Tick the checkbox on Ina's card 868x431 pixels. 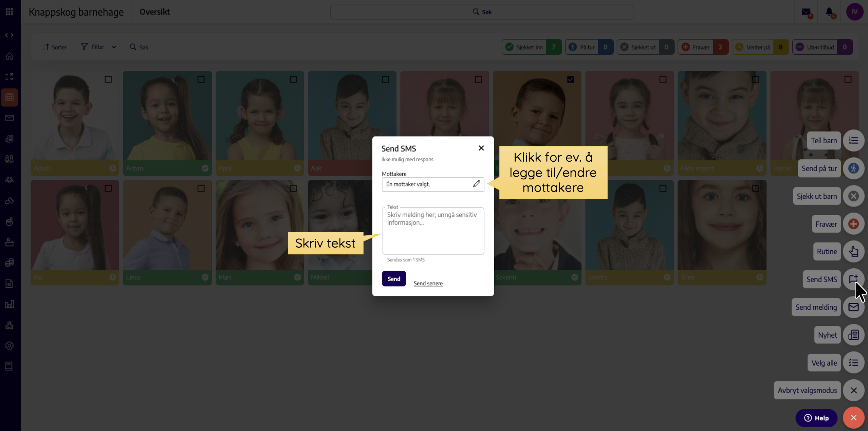tap(108, 188)
